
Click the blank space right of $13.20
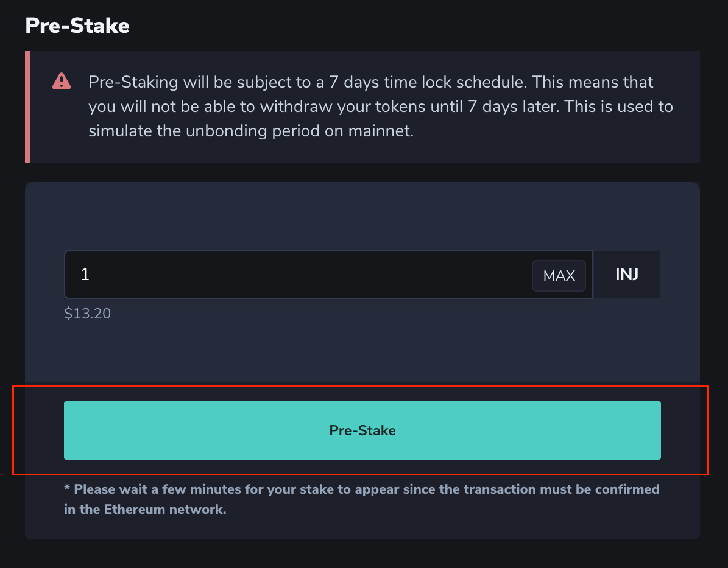(386, 314)
